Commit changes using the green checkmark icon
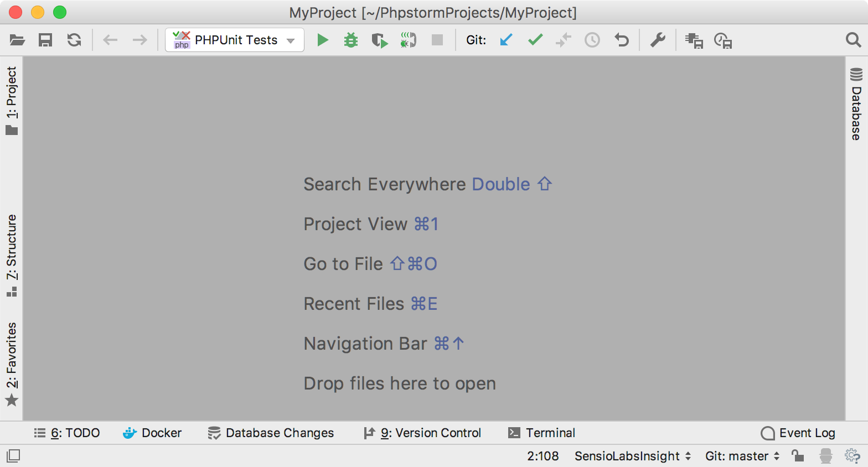Viewport: 868px width, 467px height. (x=535, y=40)
